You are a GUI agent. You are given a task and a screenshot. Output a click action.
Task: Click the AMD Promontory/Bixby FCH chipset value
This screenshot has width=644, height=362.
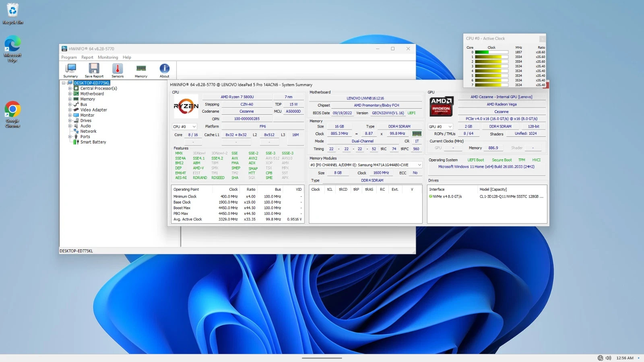[x=376, y=105]
